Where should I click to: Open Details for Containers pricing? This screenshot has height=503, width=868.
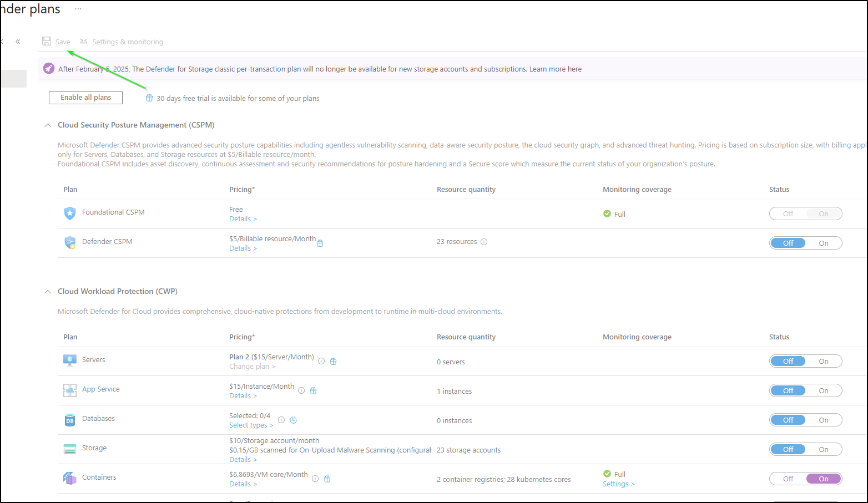pyautogui.click(x=243, y=484)
